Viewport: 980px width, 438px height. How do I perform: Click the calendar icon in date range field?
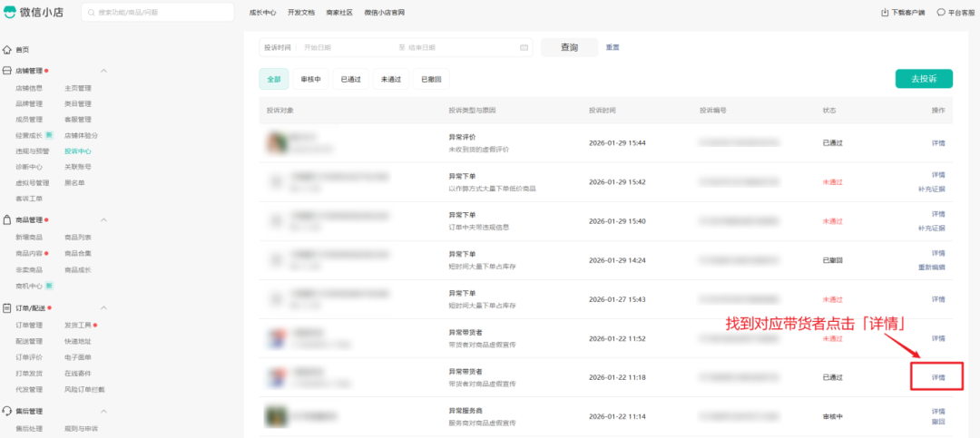[x=524, y=47]
